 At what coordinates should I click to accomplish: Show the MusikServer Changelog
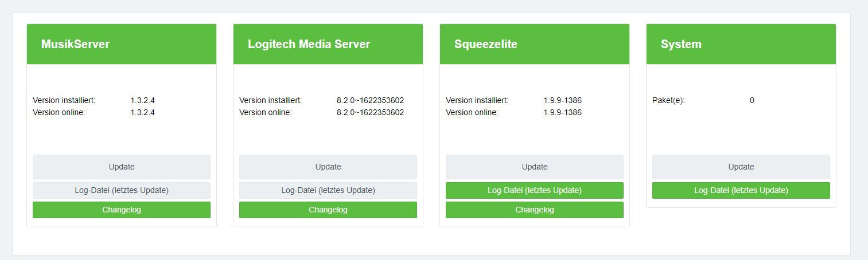122,210
